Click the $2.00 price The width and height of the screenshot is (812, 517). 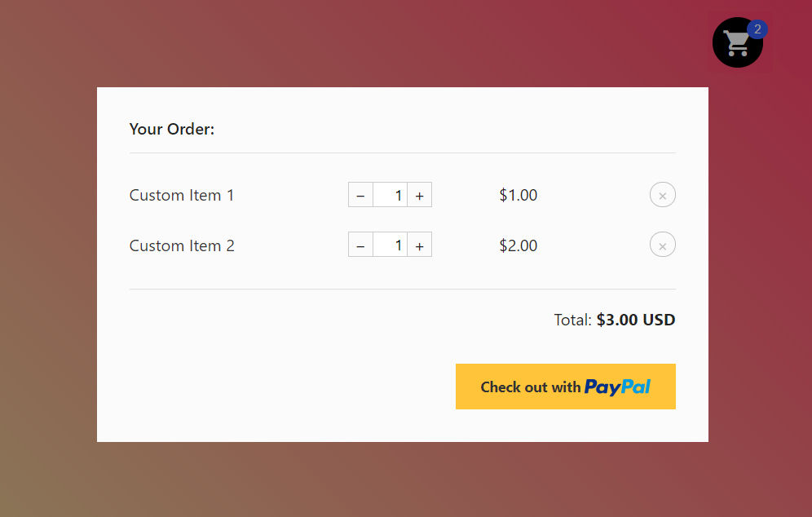pos(519,245)
